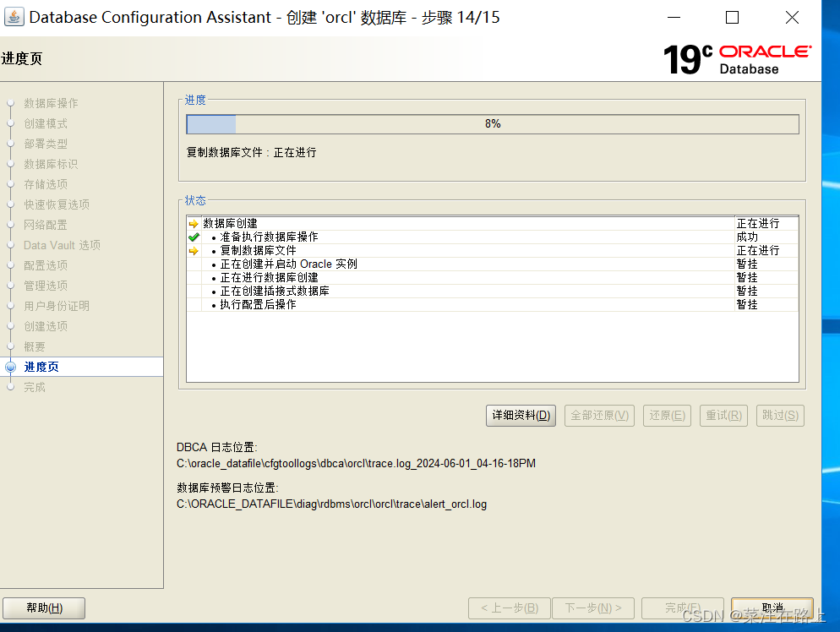Image resolution: width=840 pixels, height=632 pixels.
Task: Click the DBCA trace.log path text
Action: click(356, 463)
